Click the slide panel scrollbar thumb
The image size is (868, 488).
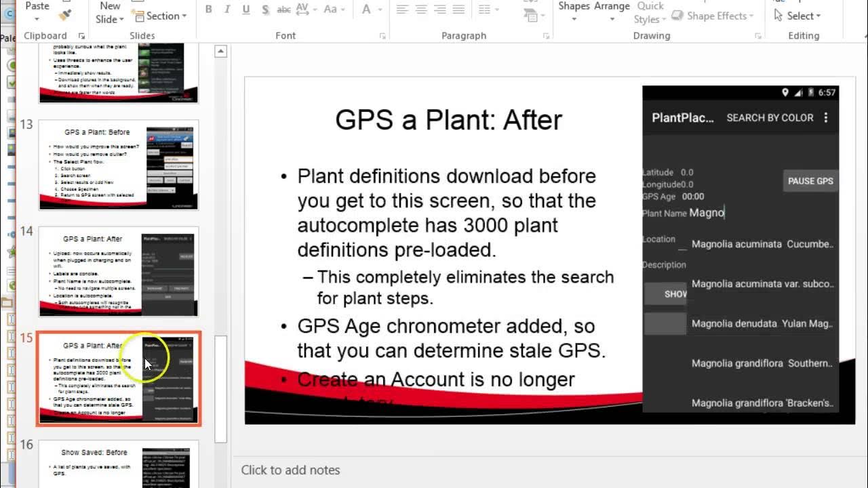pyautogui.click(x=220, y=388)
